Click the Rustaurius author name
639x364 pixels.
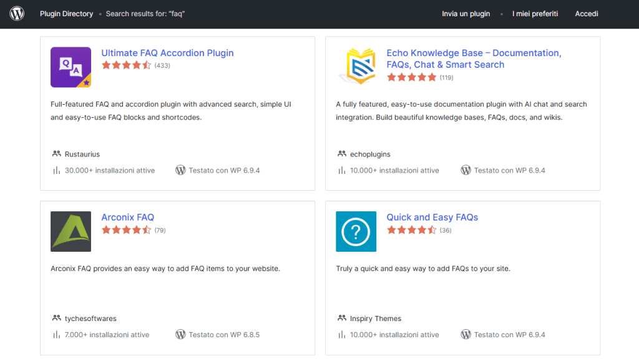82,155
